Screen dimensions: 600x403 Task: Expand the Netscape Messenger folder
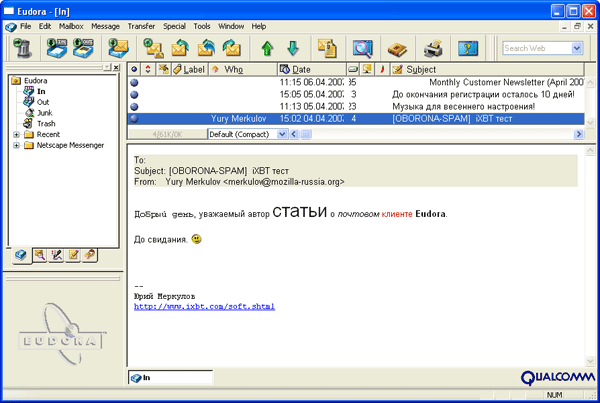coord(16,145)
